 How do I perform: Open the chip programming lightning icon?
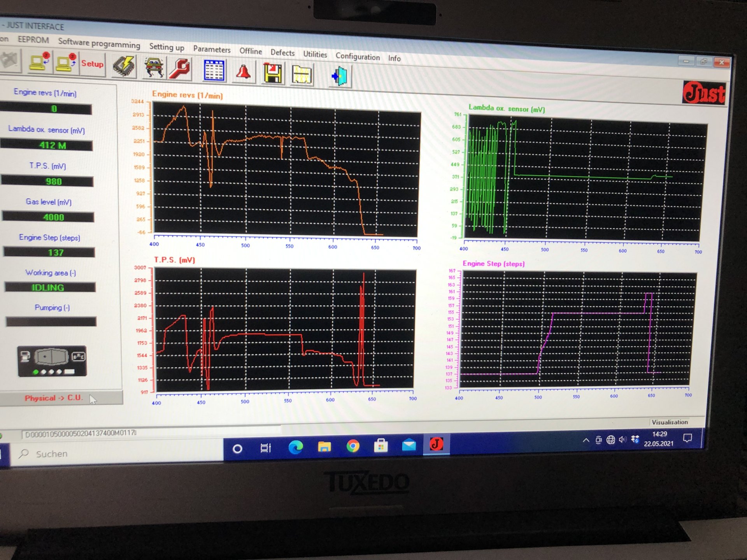point(124,66)
